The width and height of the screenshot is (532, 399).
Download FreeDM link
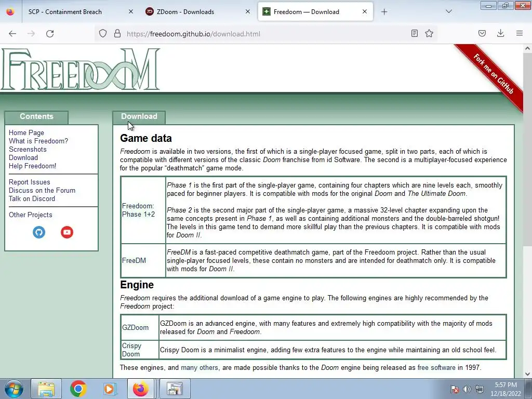134,261
